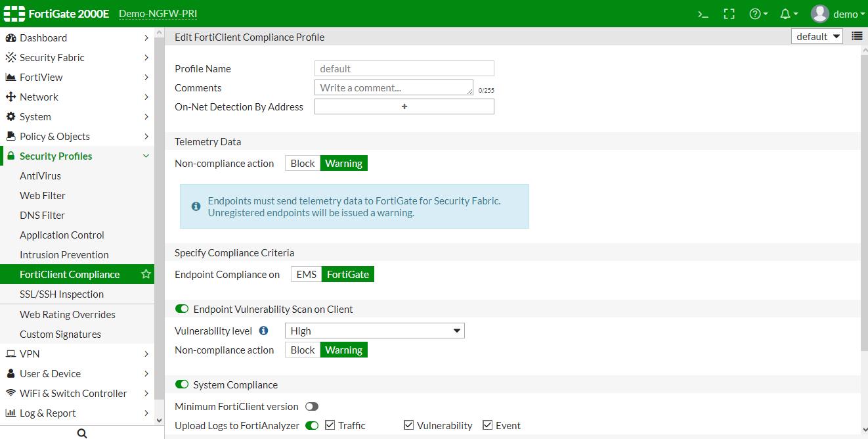Open the Vulnerability level High dropdown
Image resolution: width=868 pixels, height=439 pixels.
pyautogui.click(x=375, y=331)
